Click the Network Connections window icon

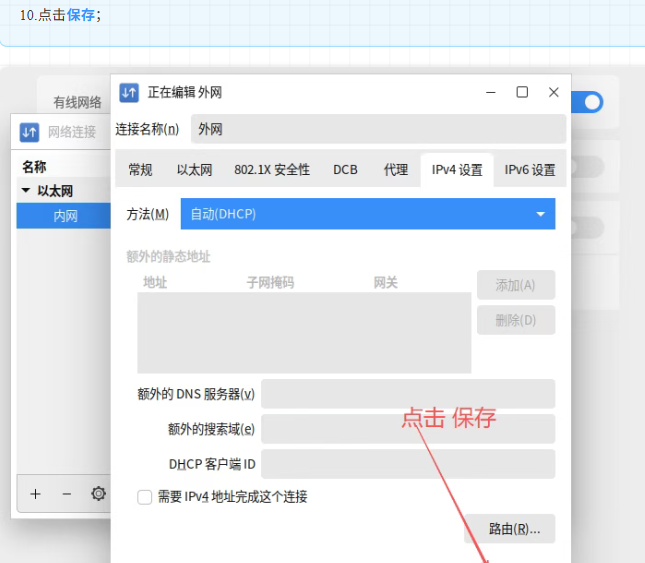click(29, 132)
